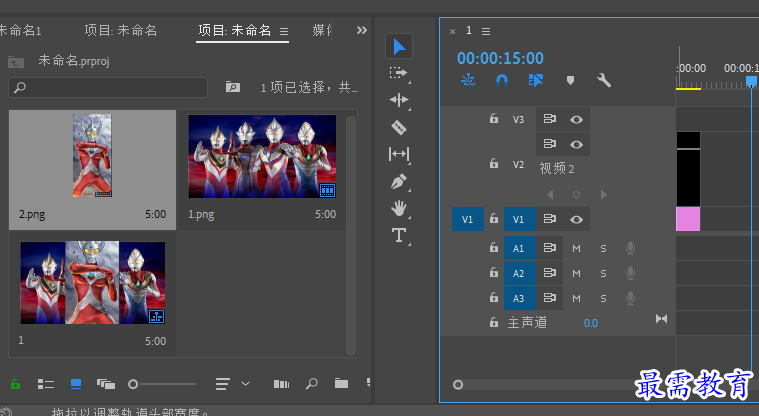Mute track A2
The width and height of the screenshot is (759, 416).
coord(576,274)
